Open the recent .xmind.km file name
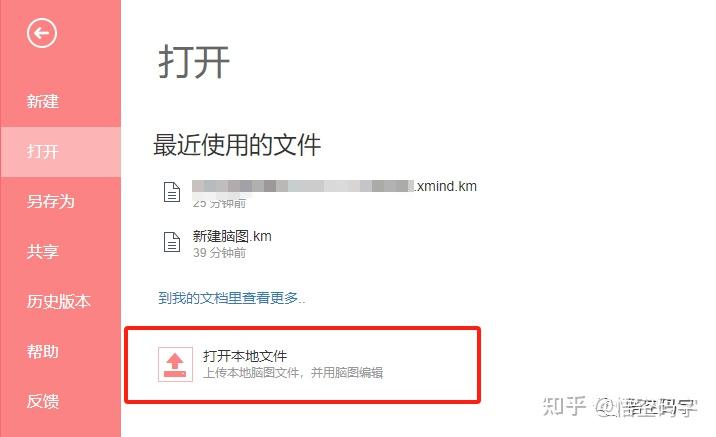716x437 pixels. [x=334, y=186]
